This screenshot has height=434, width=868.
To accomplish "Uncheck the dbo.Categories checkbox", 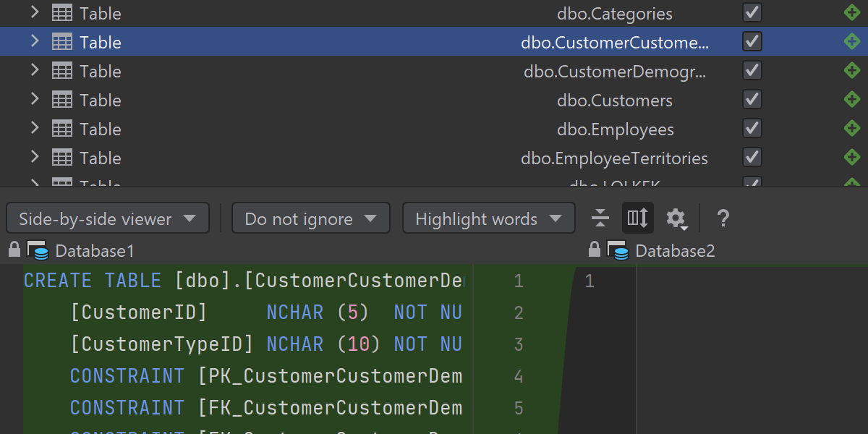I will coord(752,13).
